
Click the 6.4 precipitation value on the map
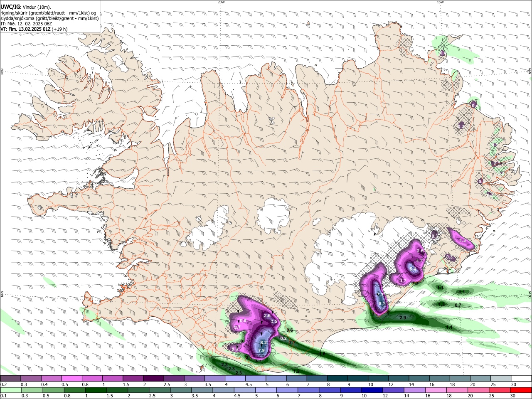413,269
